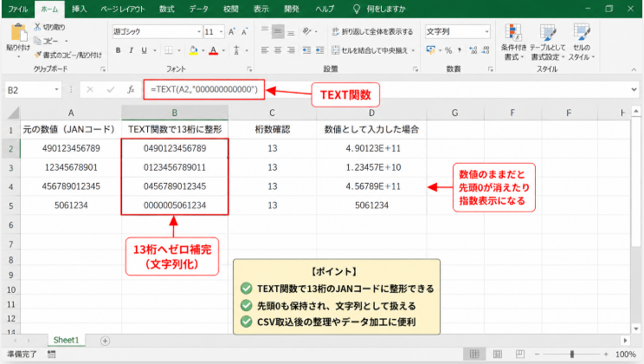Switch to Normal view
Viewport: 644px width, 364px height.
[x=474, y=354]
